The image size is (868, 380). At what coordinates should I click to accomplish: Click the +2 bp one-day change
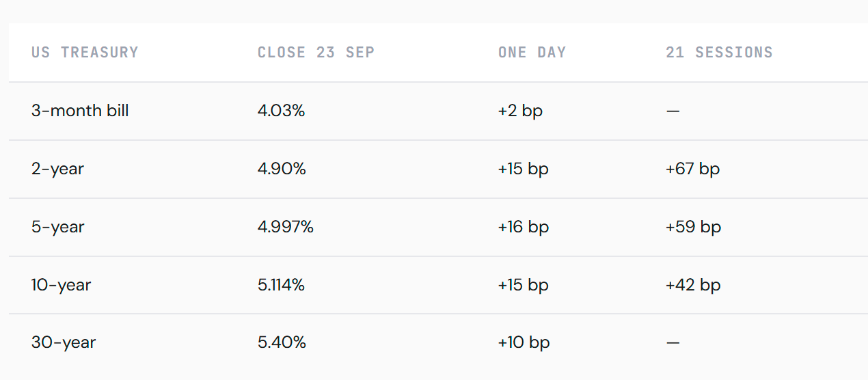520,111
